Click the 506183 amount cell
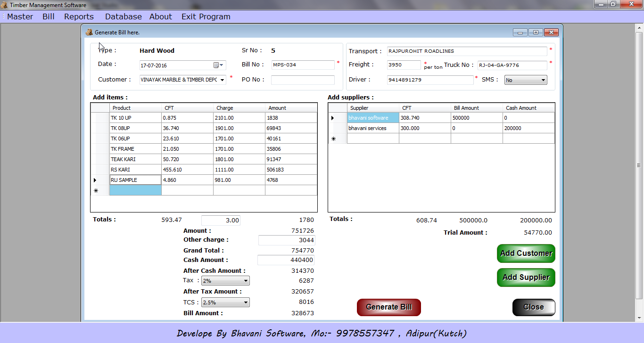This screenshot has height=343, width=644. point(291,170)
